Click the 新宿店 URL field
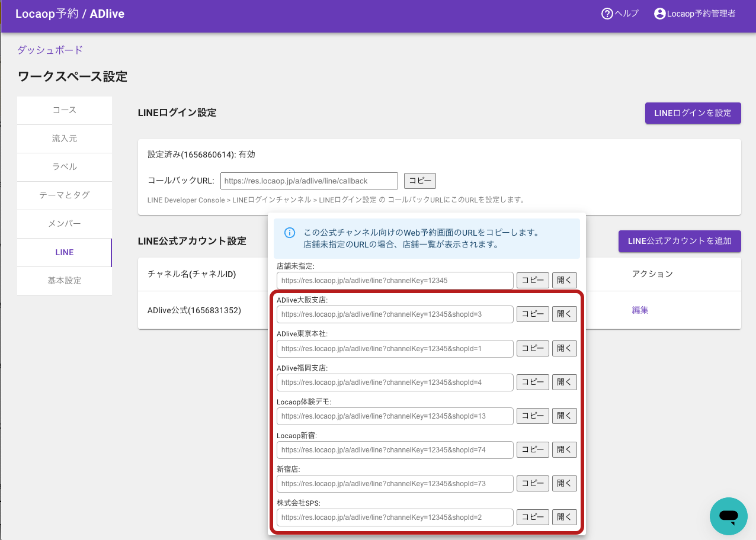 click(x=395, y=484)
